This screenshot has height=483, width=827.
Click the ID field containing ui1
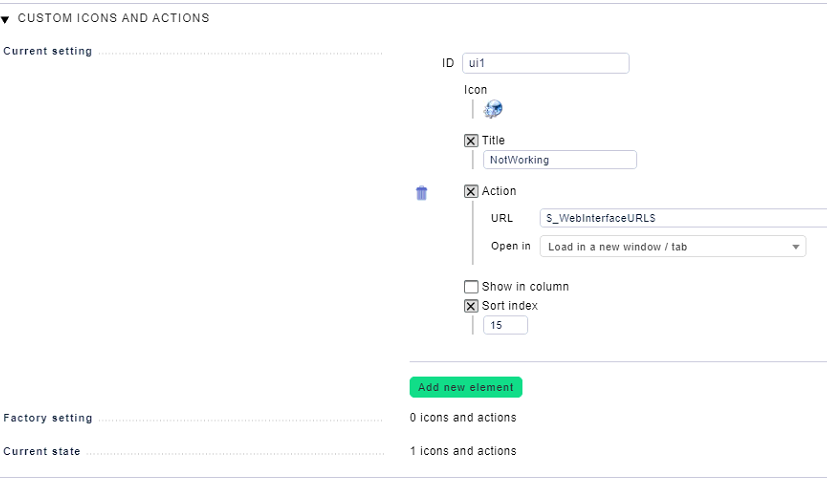click(x=545, y=64)
